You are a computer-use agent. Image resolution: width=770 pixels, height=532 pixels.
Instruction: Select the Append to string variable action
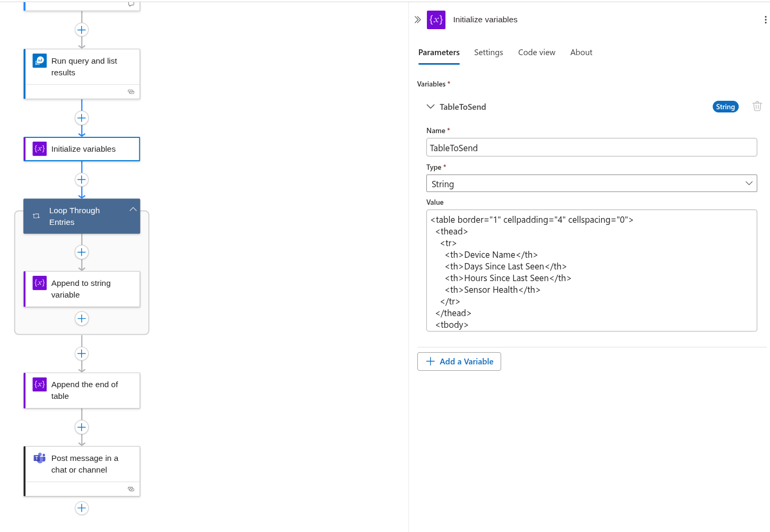(82, 289)
